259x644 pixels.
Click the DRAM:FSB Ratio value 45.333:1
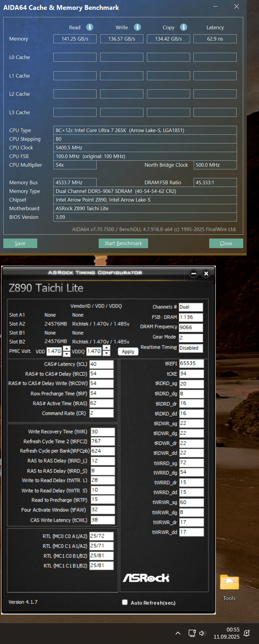215,182
